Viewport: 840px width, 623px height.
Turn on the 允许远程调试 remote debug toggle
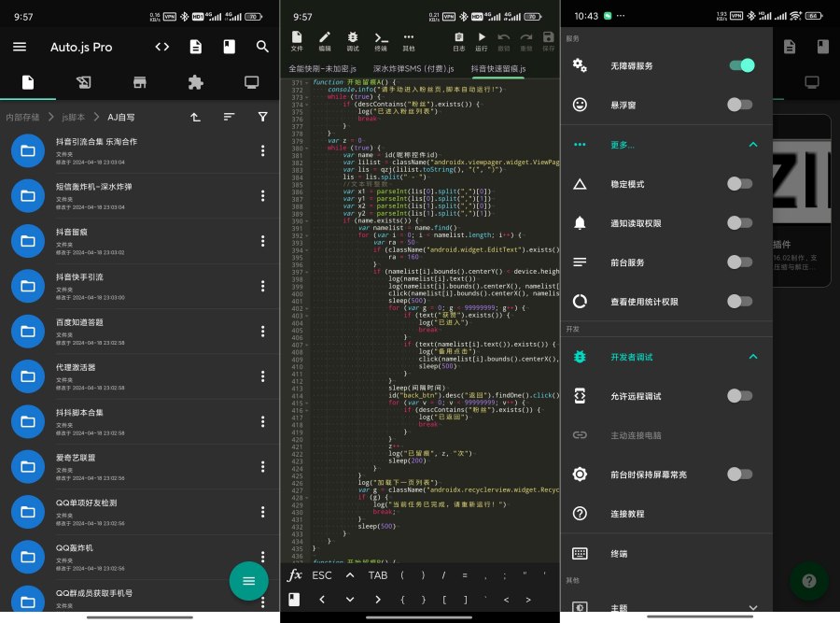click(x=740, y=396)
